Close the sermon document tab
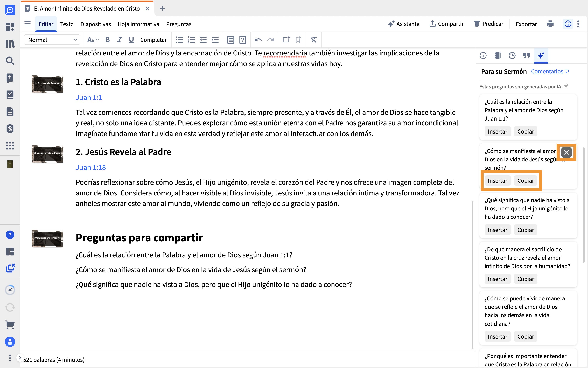The height and width of the screenshot is (368, 588). click(x=147, y=9)
